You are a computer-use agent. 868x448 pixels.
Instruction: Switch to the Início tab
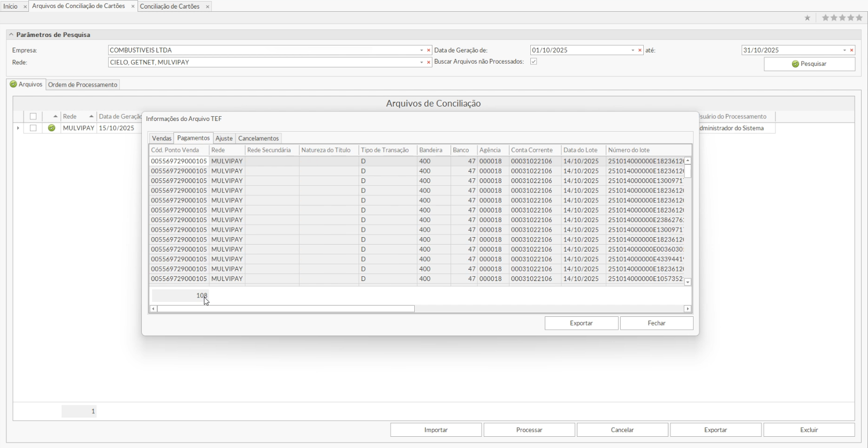[x=11, y=6]
